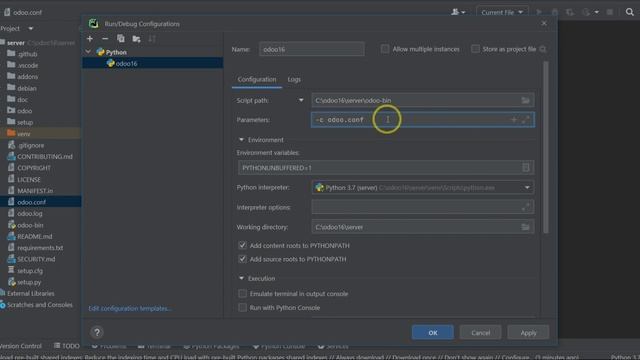The width and height of the screenshot is (640, 360).
Task: Collapse the Environment section
Action: (x=241, y=140)
